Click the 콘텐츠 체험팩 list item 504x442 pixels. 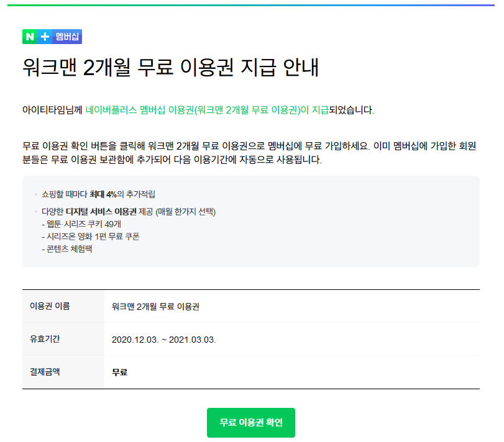click(x=67, y=249)
